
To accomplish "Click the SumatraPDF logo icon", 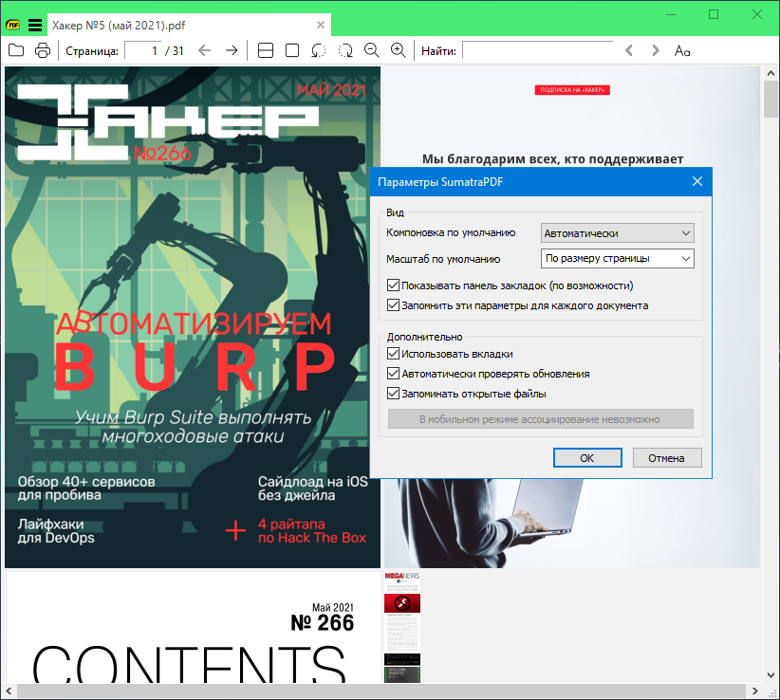I will coord(12,25).
